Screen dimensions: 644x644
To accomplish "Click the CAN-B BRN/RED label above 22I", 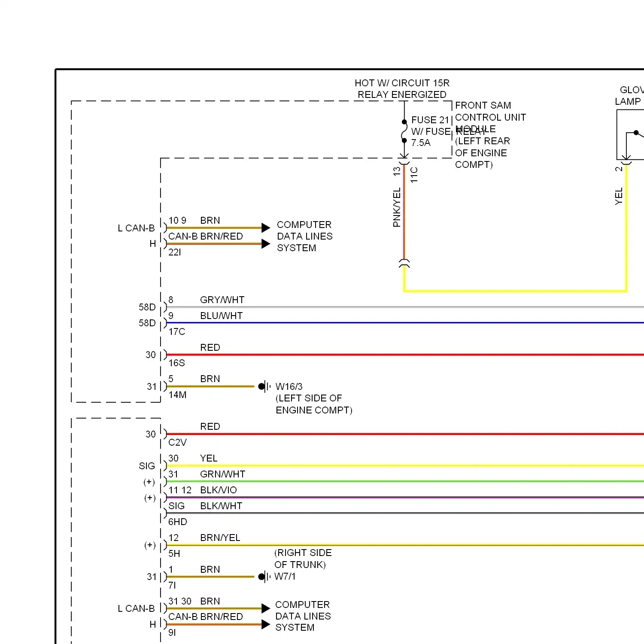I will coord(205,236).
